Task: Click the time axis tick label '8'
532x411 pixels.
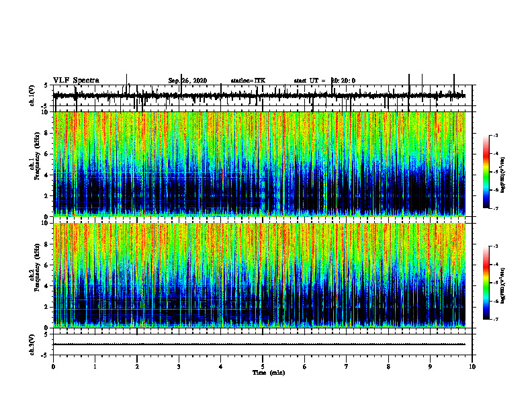Action: pyautogui.click(x=388, y=367)
